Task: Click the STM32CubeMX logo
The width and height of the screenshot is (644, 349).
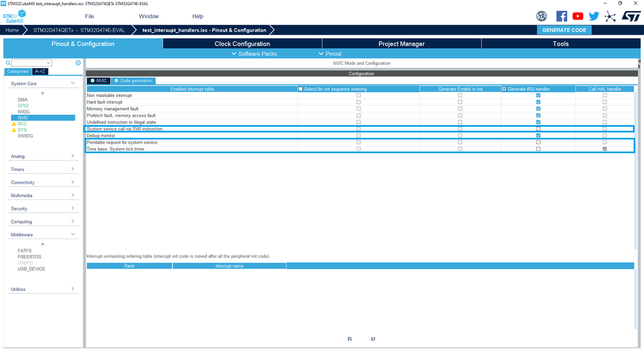Action: (14, 16)
